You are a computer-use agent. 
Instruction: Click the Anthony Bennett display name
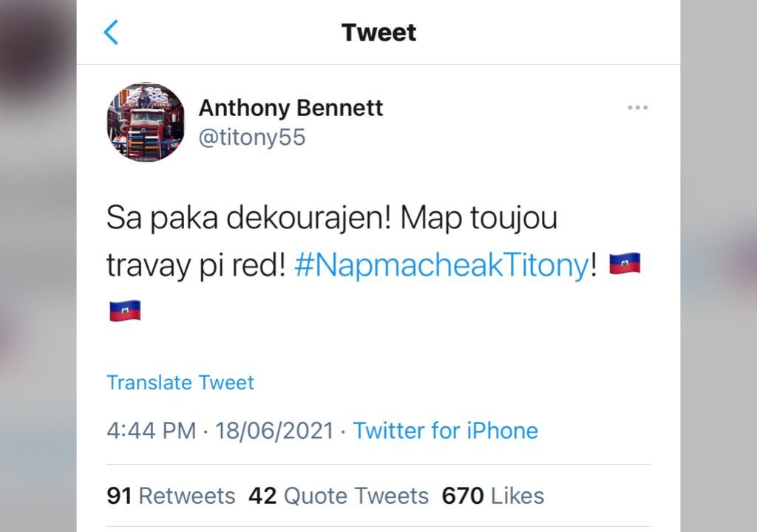pyautogui.click(x=291, y=108)
